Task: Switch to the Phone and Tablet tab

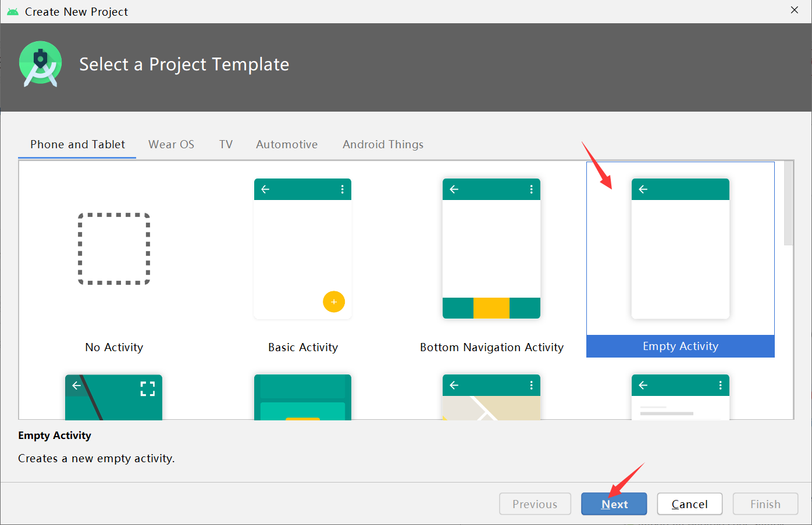Action: (77, 144)
